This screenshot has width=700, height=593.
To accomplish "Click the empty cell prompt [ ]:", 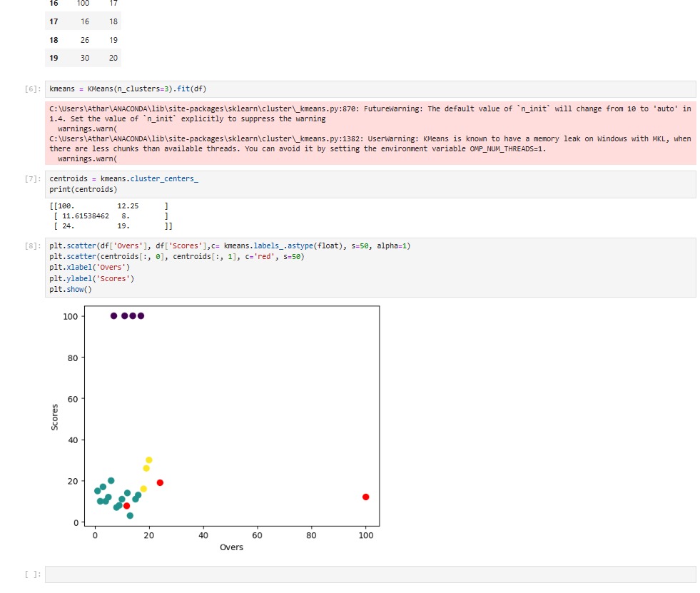I will point(33,574).
